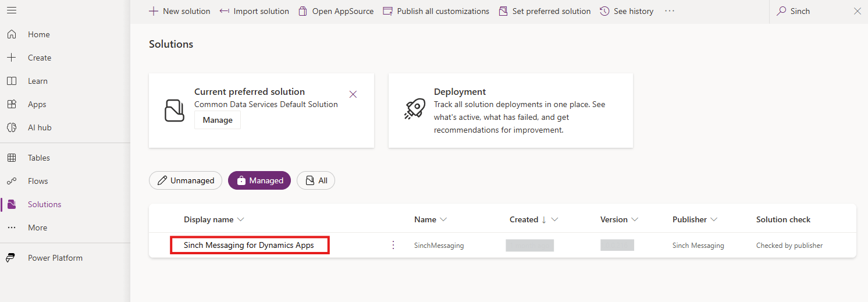Viewport: 868px width, 302px height.
Task: Open the command bar overflow ellipsis
Action: coord(670,11)
